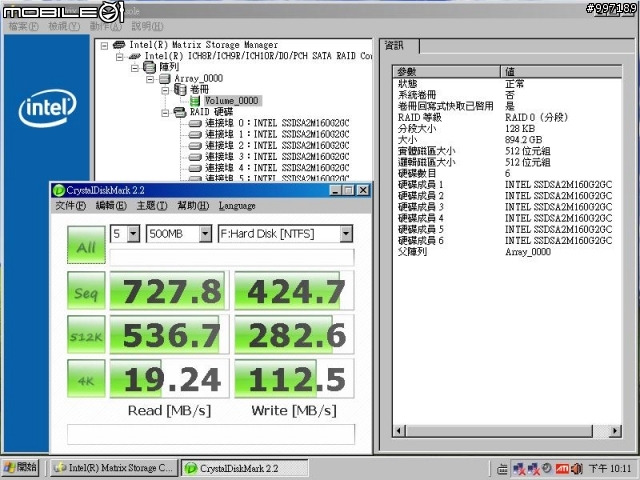Click the green Volume_0000 icon
Viewport: 640px width, 480px height.
click(x=195, y=101)
